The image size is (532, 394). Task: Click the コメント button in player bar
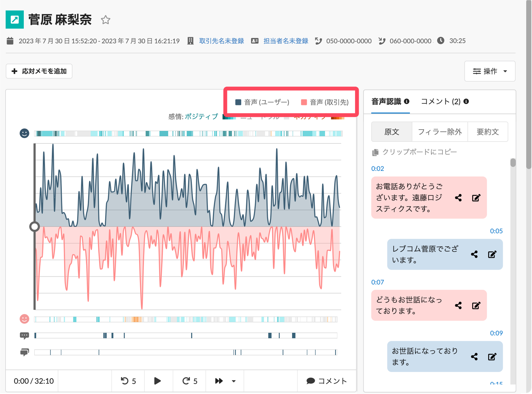coord(327,381)
